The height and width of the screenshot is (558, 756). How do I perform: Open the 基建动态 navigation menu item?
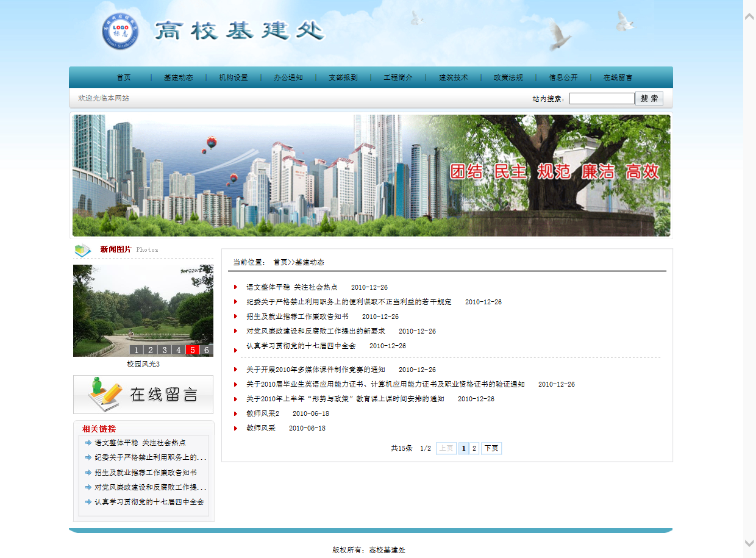(x=179, y=77)
